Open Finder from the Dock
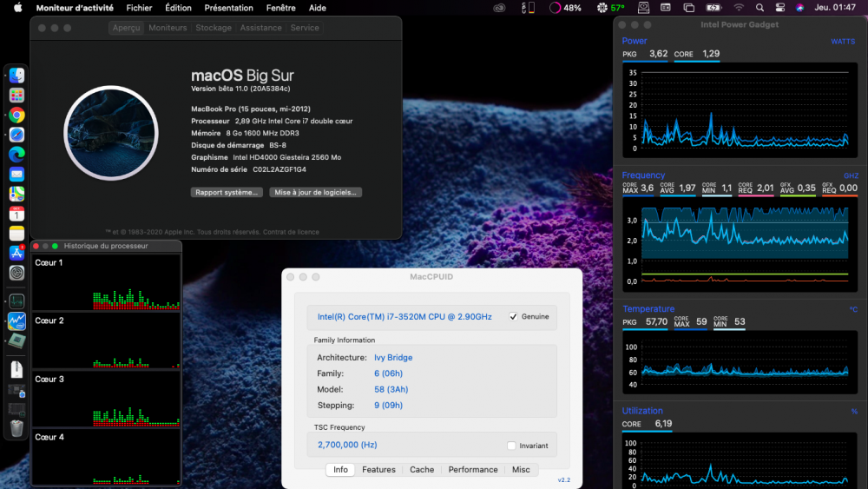The width and height of the screenshot is (868, 489). 16,76
